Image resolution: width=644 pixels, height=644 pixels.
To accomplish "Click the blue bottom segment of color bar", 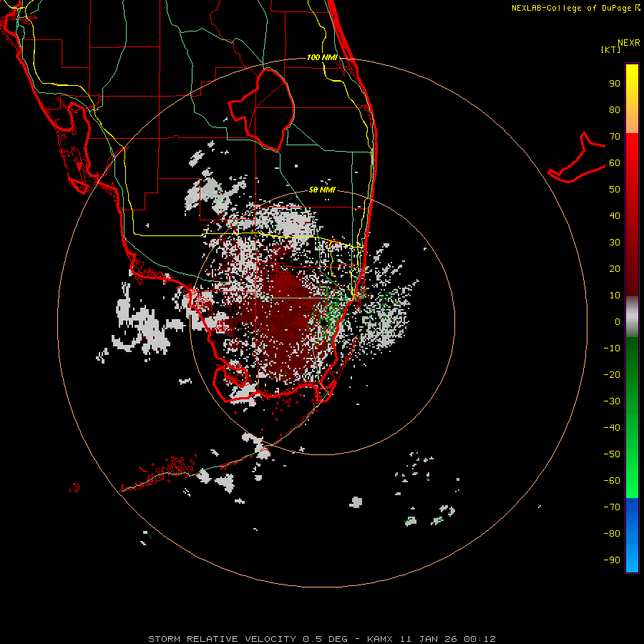I will 632,535.
